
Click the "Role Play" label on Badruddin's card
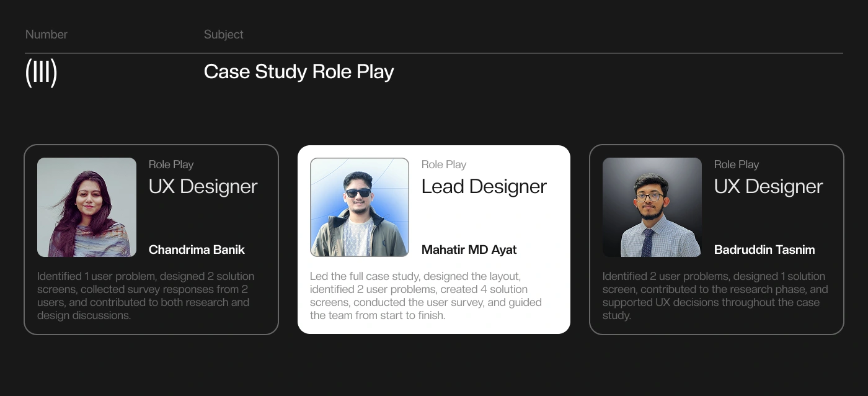pyautogui.click(x=737, y=164)
